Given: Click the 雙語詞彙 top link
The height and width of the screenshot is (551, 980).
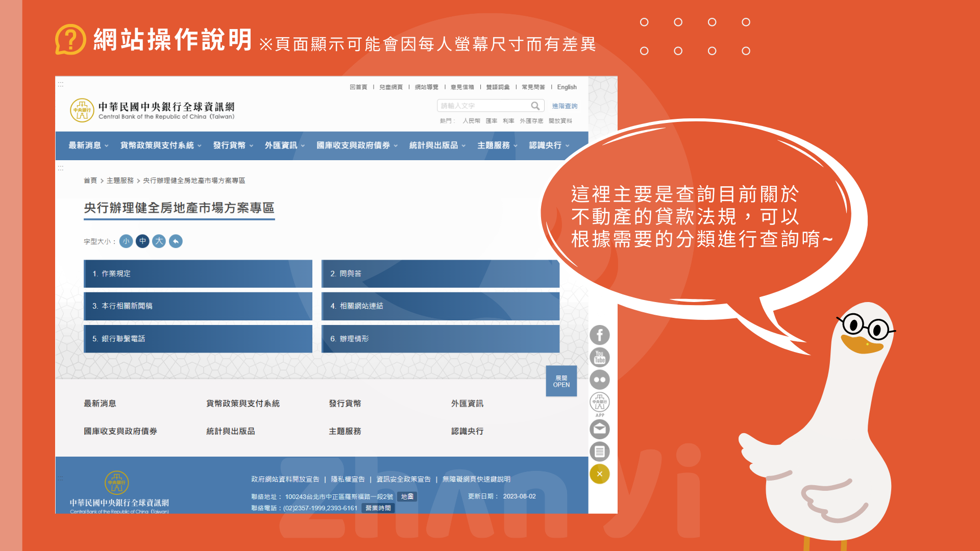Looking at the screenshot, I should pos(498,87).
